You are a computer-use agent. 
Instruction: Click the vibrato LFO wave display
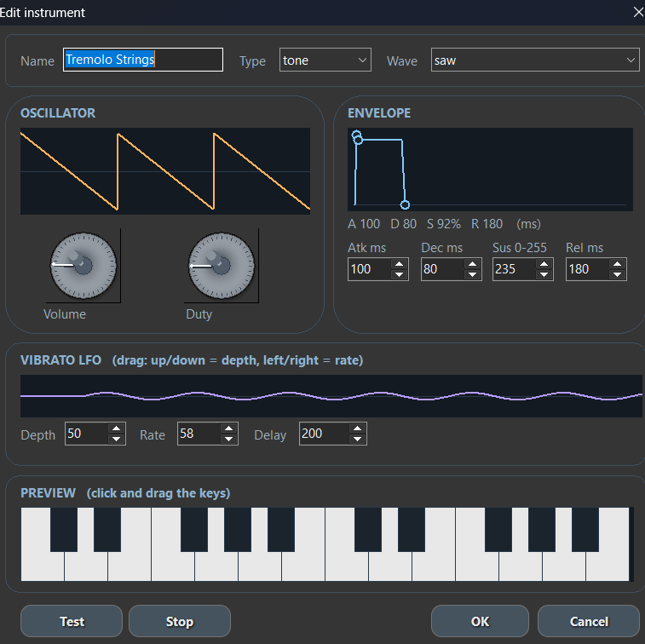(331, 396)
